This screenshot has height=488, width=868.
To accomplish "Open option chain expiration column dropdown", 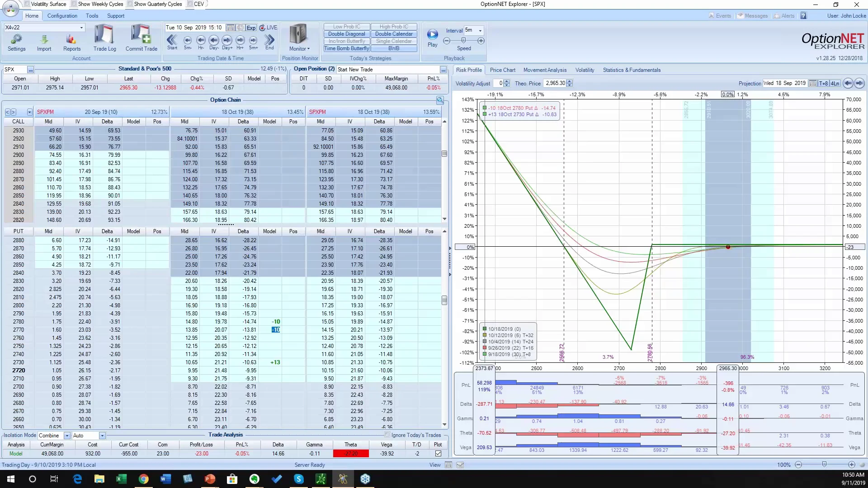I will pos(30,112).
